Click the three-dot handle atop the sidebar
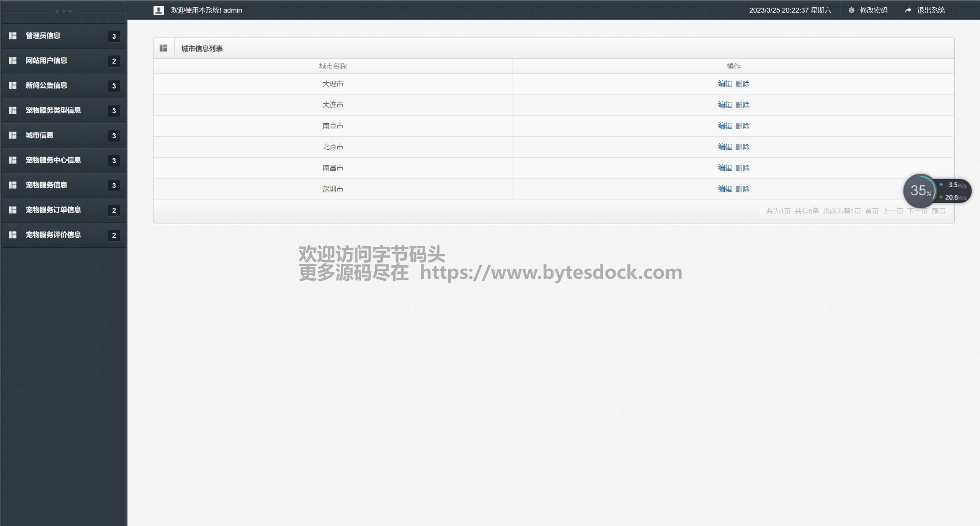The width and height of the screenshot is (980, 526). point(64,12)
